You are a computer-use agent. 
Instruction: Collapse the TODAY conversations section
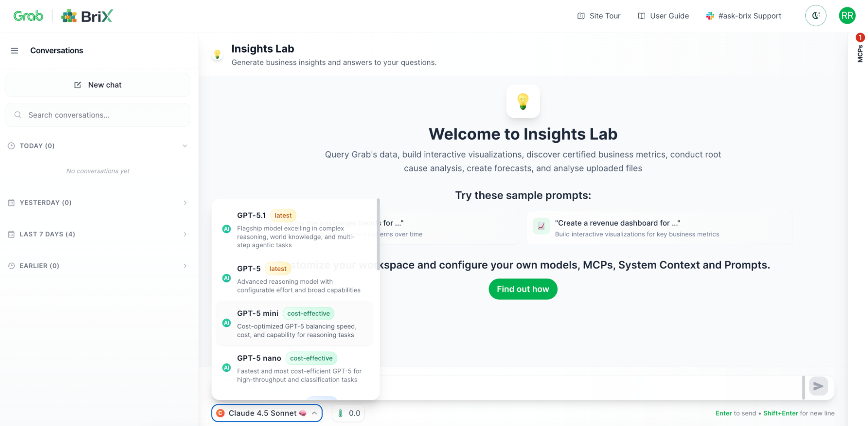185,146
